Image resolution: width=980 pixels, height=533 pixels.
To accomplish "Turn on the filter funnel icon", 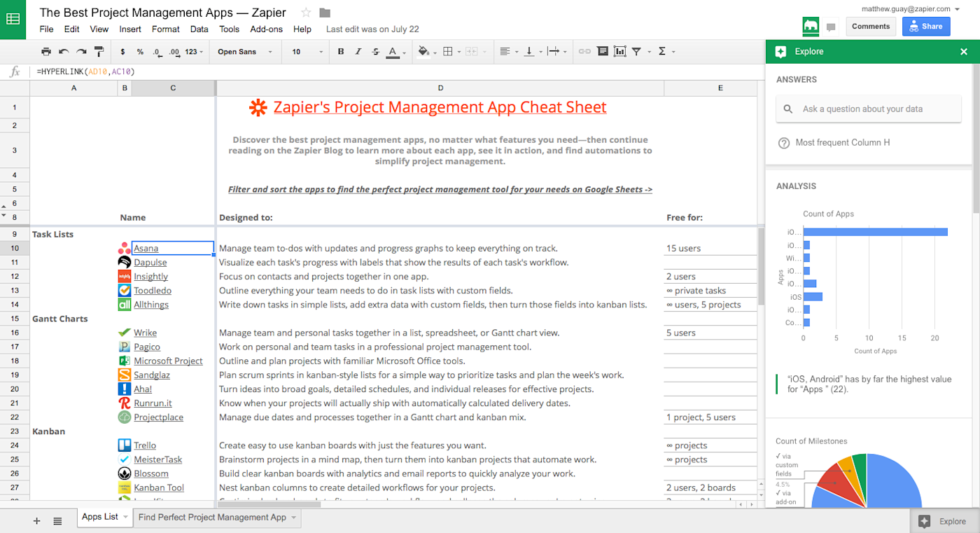I will [636, 52].
